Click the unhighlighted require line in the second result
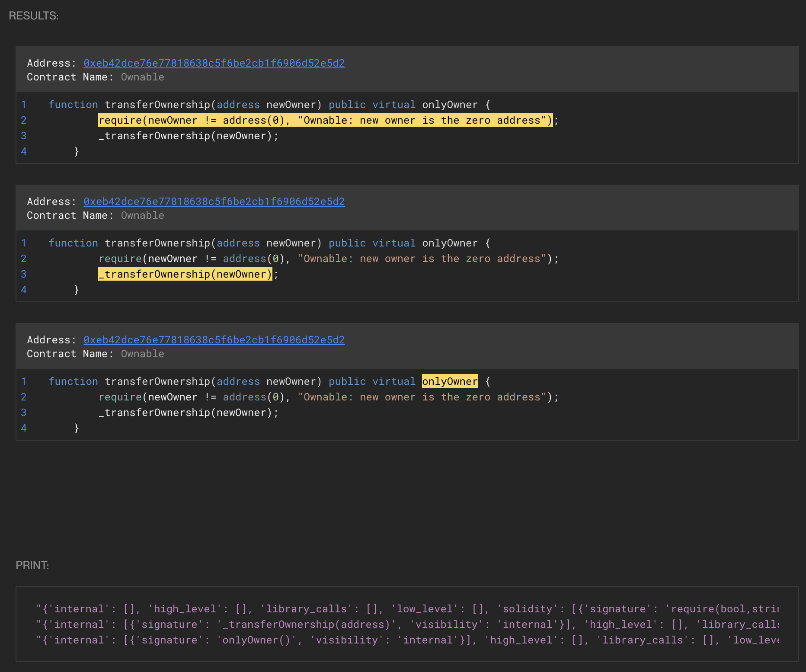Image resolution: width=806 pixels, height=672 pixels. tap(329, 259)
